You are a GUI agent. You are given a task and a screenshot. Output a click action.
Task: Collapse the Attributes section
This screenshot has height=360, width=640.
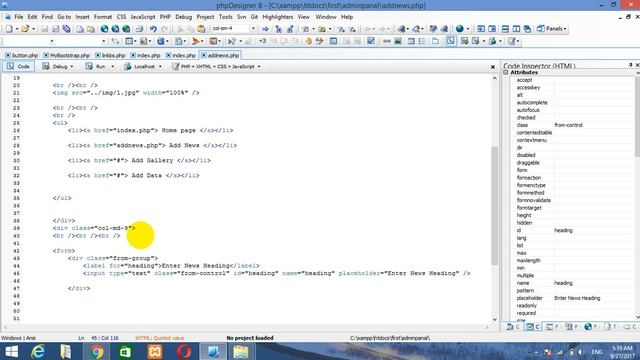pos(506,72)
